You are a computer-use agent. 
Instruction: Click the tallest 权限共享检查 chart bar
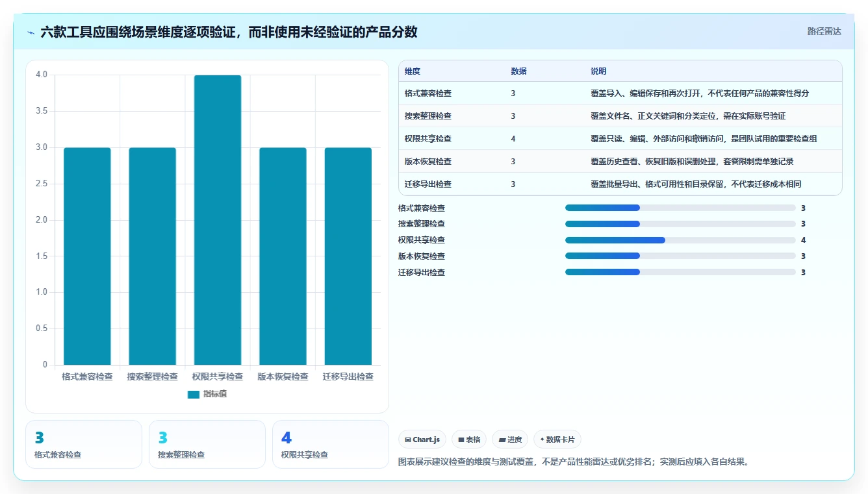pos(218,220)
